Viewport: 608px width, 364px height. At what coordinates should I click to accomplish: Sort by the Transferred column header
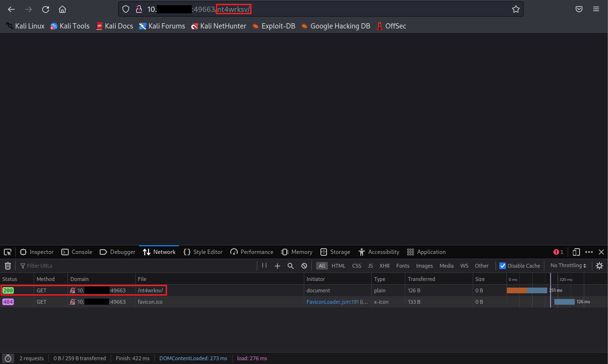tap(439, 279)
